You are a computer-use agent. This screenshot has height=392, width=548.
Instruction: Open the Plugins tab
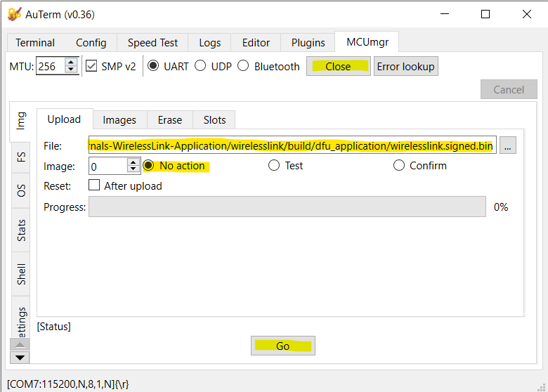coord(308,43)
